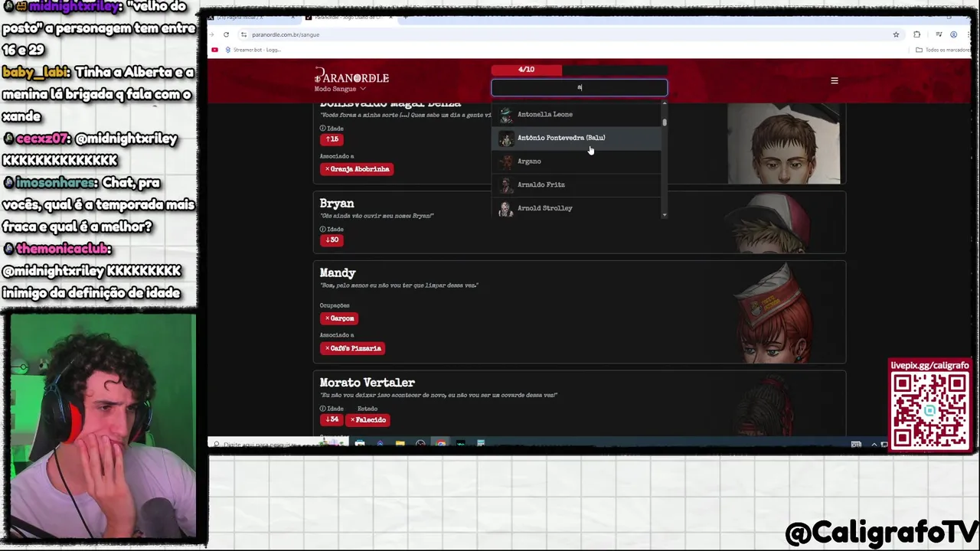Click the Bryan guess name
The width and height of the screenshot is (980, 551).
point(337,204)
